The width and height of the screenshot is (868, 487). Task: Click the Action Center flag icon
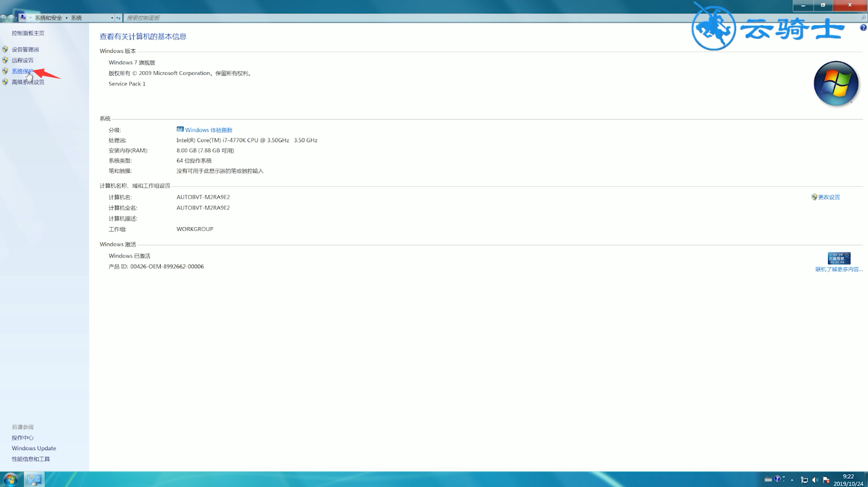pyautogui.click(x=826, y=480)
